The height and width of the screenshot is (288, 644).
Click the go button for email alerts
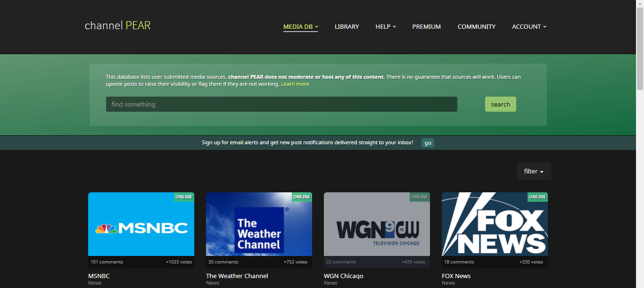[428, 143]
